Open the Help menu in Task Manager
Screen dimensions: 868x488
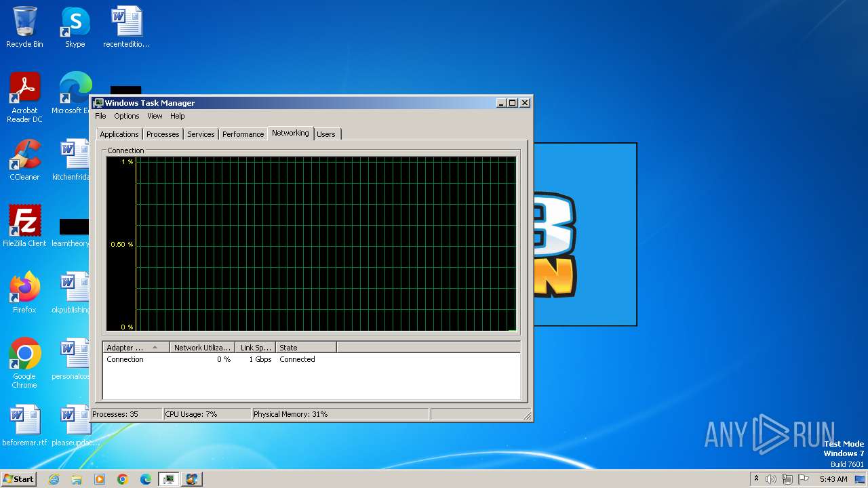[x=177, y=116]
